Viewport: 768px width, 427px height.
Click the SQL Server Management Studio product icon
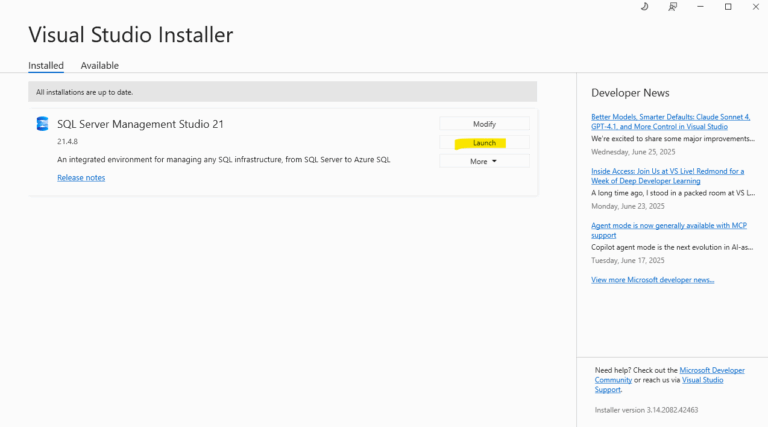[x=42, y=124]
